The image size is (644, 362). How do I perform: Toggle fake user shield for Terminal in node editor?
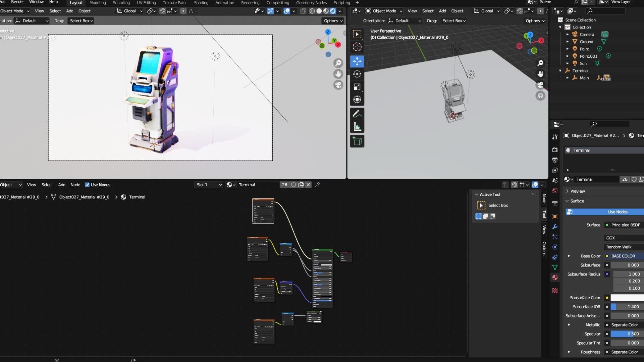click(293, 185)
